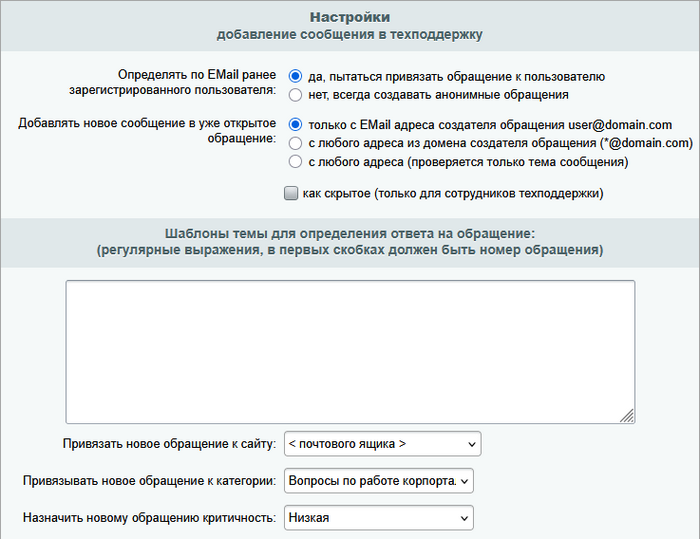Image resolution: width=700 pixels, height=539 pixels.
Task: Click the 'добавление сообщения в техподдержку' subtitle
Action: pos(349,35)
